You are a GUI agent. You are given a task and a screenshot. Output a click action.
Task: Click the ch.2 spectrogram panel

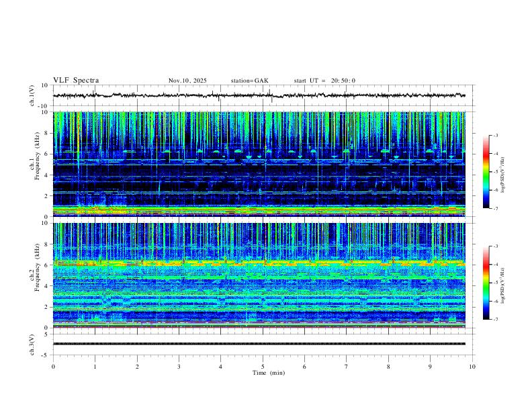point(259,275)
